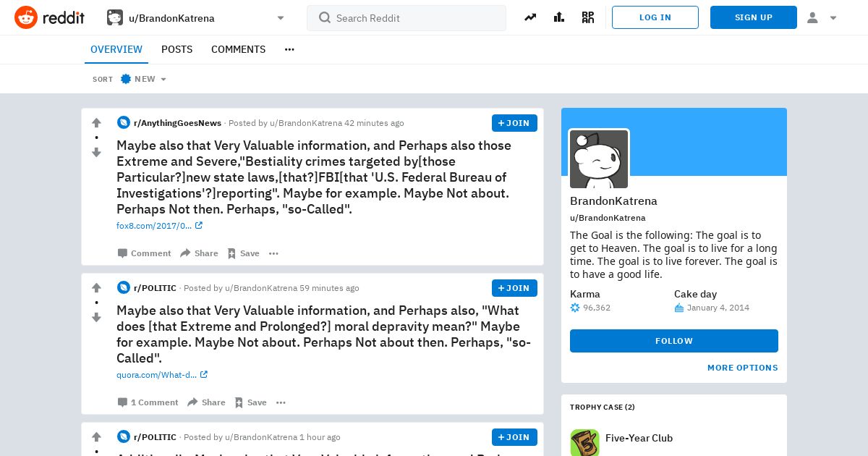Viewport: 868px width, 456px height.
Task: Open the Reddit Live (RPAN) icon
Action: click(588, 17)
